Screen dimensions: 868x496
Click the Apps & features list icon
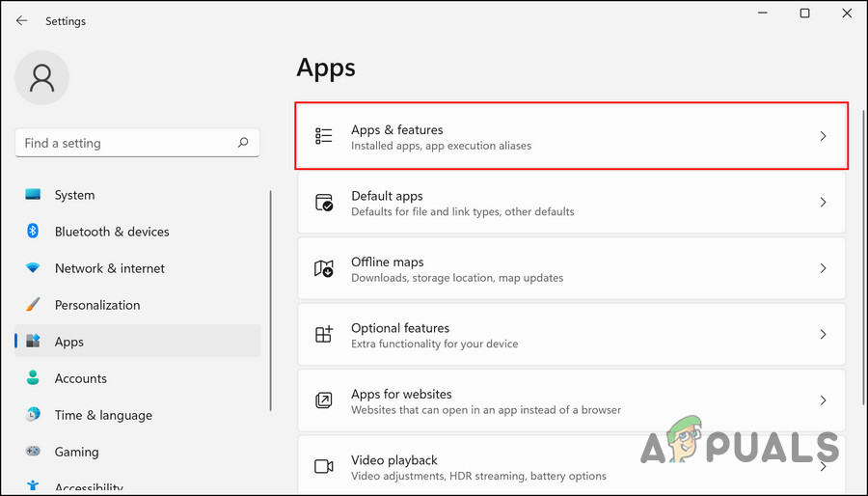pos(324,136)
